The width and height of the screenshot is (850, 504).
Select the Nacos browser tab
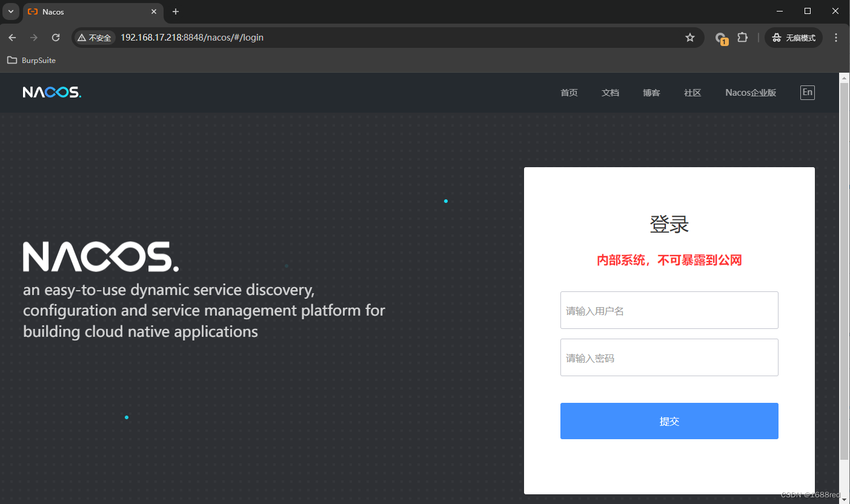coord(93,12)
